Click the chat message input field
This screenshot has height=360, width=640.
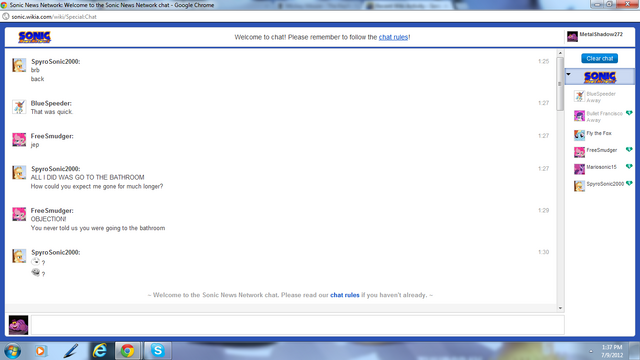coord(298,325)
